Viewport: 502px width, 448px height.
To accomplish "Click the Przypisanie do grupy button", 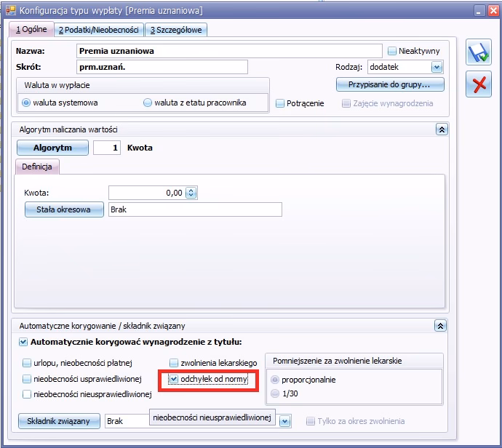I will point(390,84).
